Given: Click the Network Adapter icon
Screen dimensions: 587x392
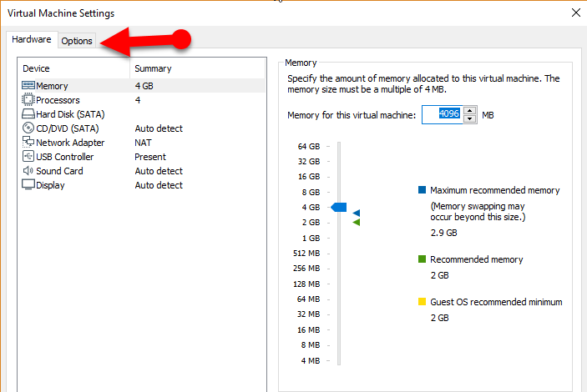Looking at the screenshot, I should tap(28, 143).
